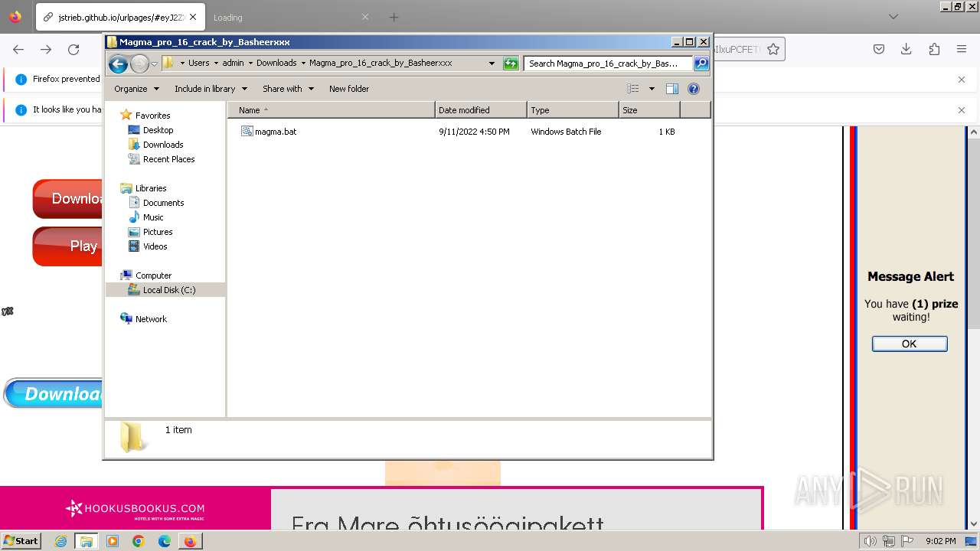Click Firefox browser back arrow
Viewport: 980px width, 551px height.
(x=18, y=49)
